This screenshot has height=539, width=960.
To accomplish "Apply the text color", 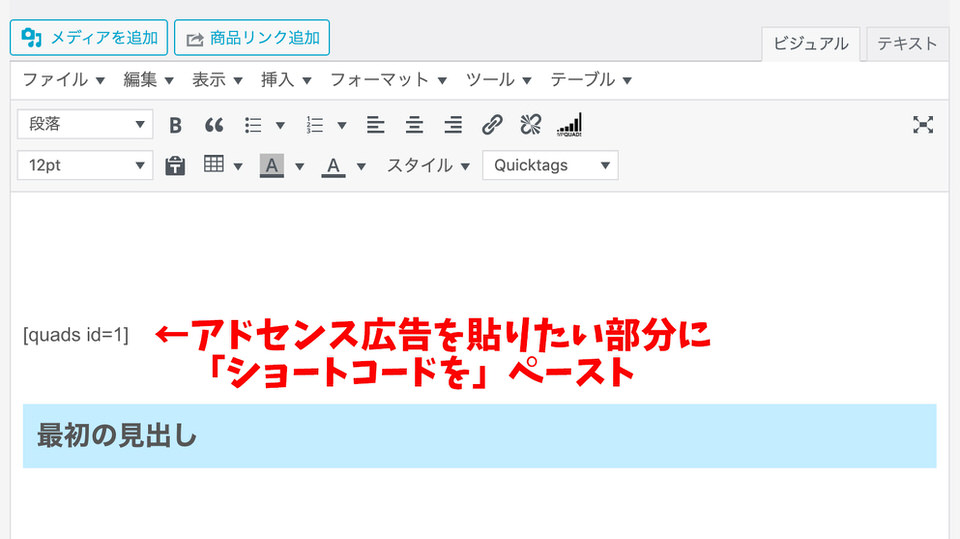I will [333, 165].
